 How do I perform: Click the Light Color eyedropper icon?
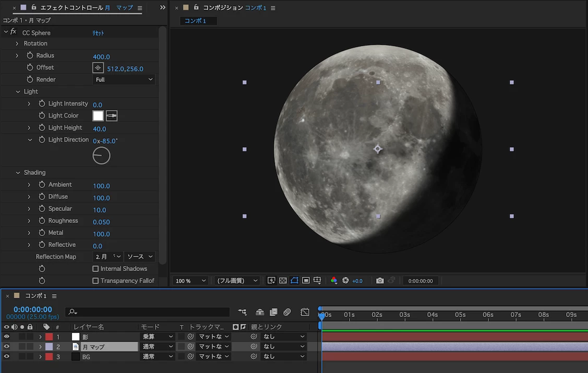pyautogui.click(x=112, y=116)
